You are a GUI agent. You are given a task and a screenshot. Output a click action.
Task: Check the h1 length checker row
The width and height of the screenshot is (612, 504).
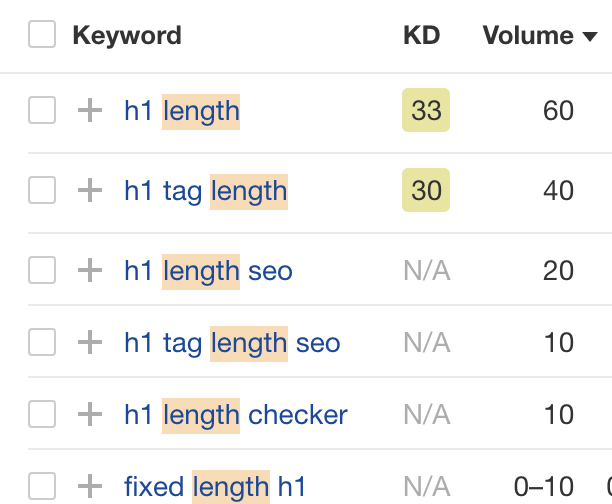(x=42, y=414)
